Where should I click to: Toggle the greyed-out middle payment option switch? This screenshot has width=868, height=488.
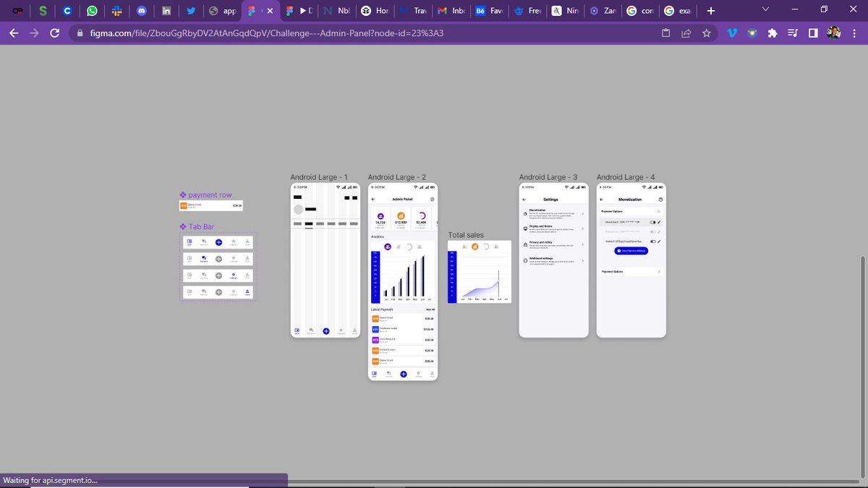tap(653, 231)
